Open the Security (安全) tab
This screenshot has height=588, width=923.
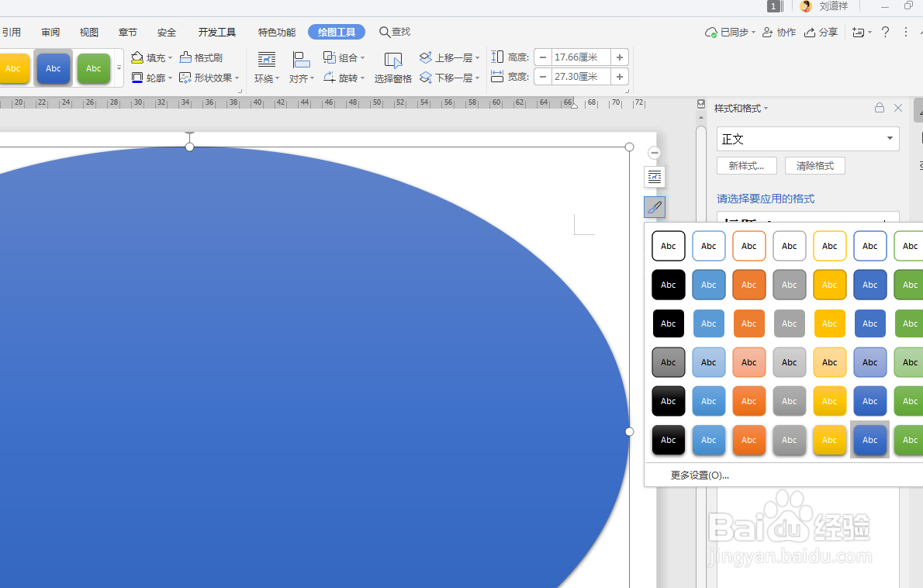167,33
